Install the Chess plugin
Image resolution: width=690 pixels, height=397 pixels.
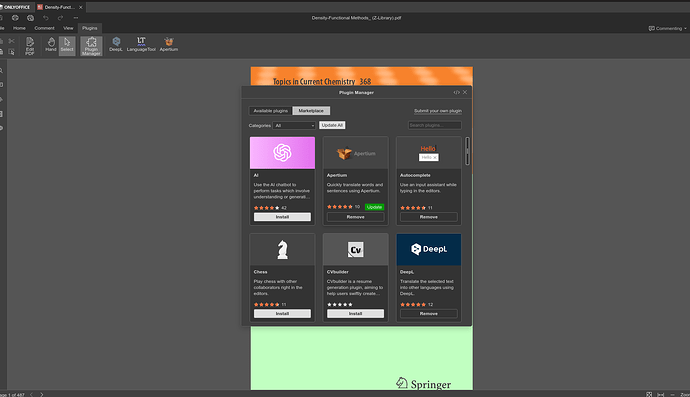(x=282, y=313)
